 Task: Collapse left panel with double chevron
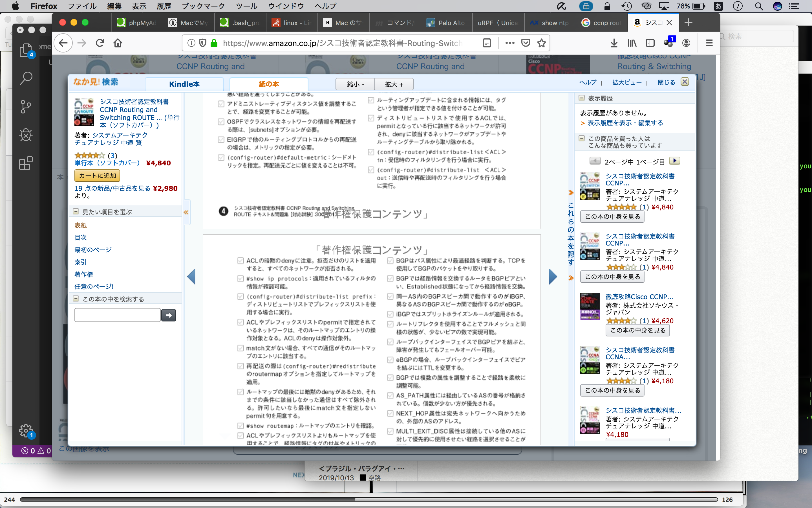tap(186, 212)
